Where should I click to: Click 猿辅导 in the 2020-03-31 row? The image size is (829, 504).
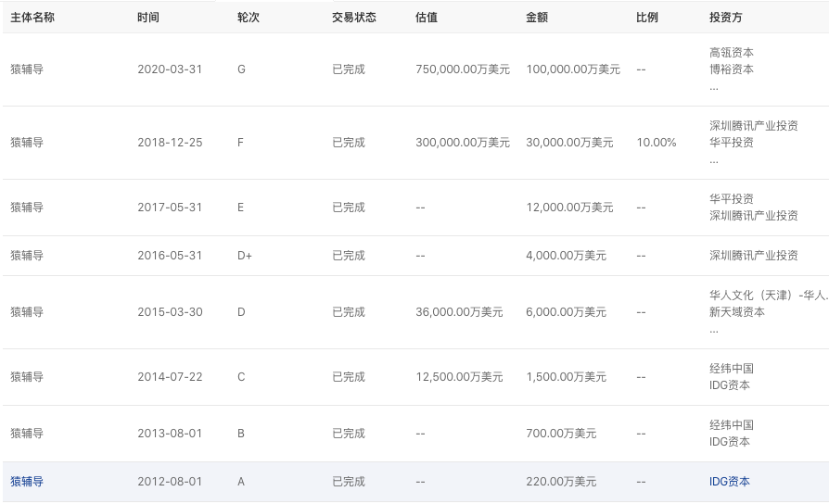point(27,69)
